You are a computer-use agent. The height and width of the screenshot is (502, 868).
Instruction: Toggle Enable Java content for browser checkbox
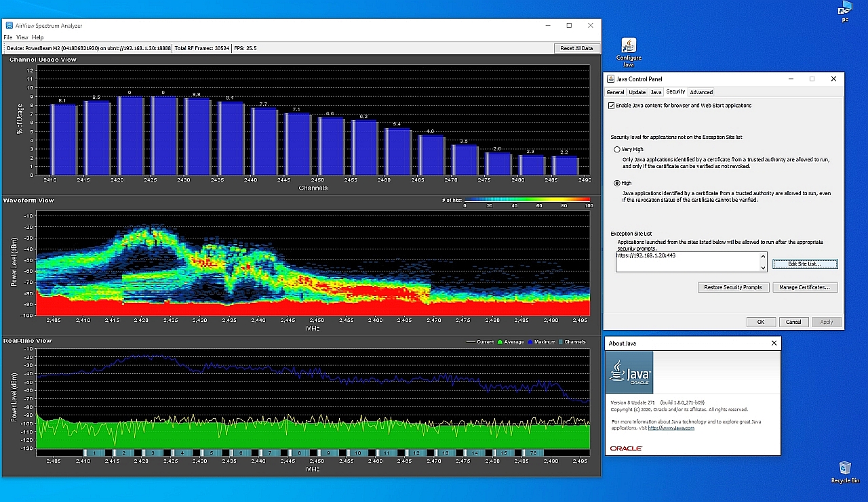click(x=612, y=106)
